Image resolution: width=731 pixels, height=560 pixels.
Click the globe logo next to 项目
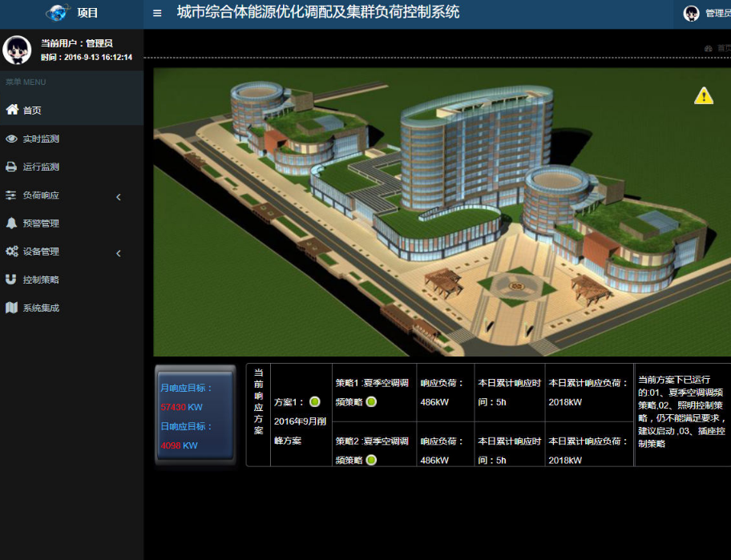(59, 13)
